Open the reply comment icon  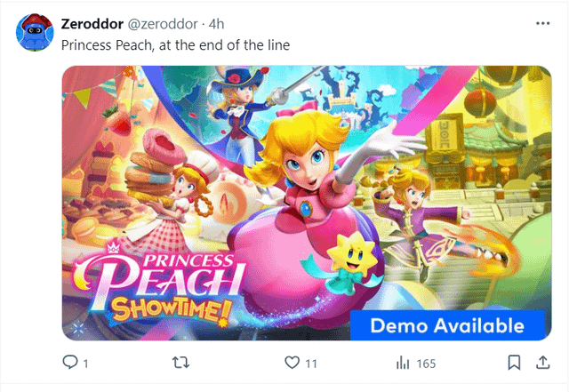click(x=70, y=362)
